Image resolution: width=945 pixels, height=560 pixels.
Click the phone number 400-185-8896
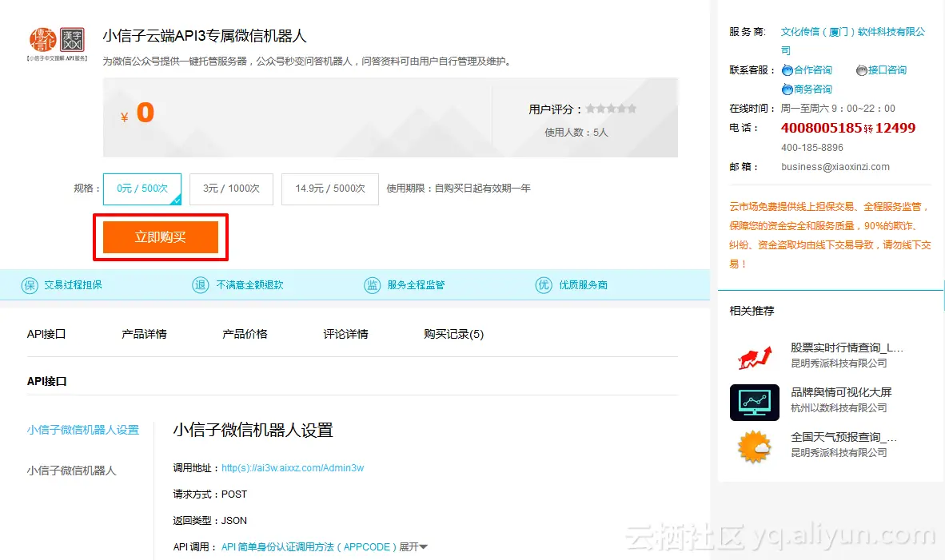tap(811, 148)
